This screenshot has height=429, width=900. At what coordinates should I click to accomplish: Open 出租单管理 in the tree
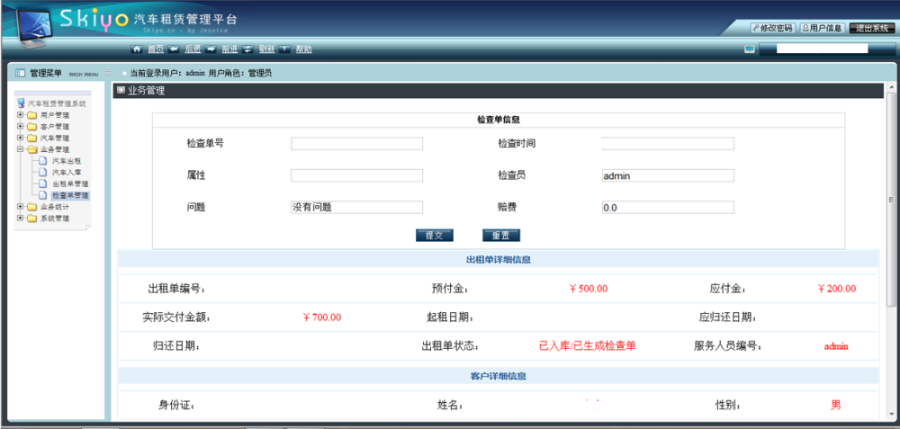70,184
